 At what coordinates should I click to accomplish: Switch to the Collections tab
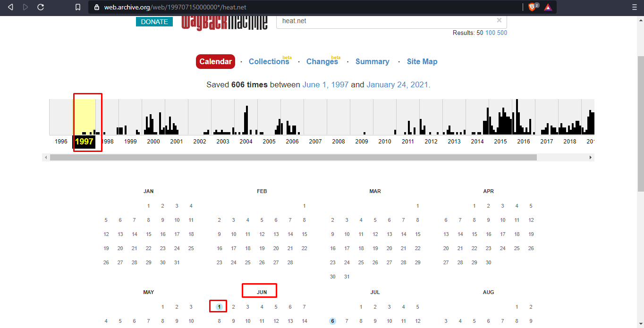[x=269, y=61]
